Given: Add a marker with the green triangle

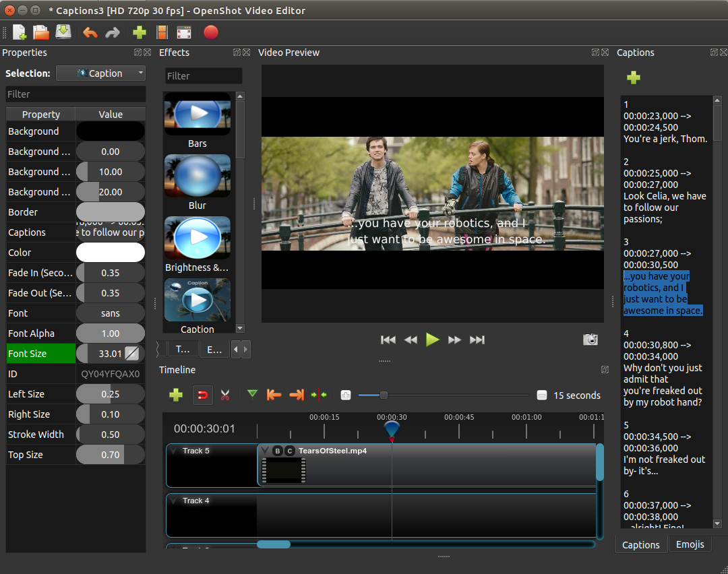Looking at the screenshot, I should coord(252,394).
